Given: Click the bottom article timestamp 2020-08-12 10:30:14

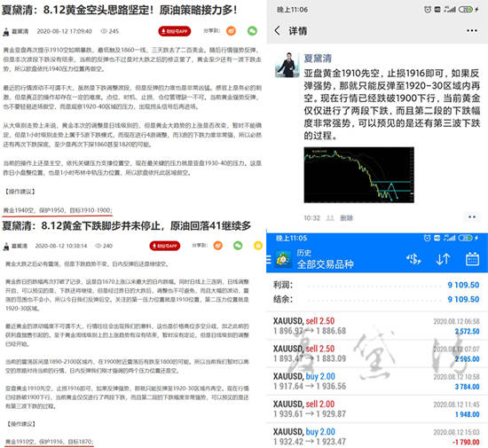Looking at the screenshot, I should point(61,246).
